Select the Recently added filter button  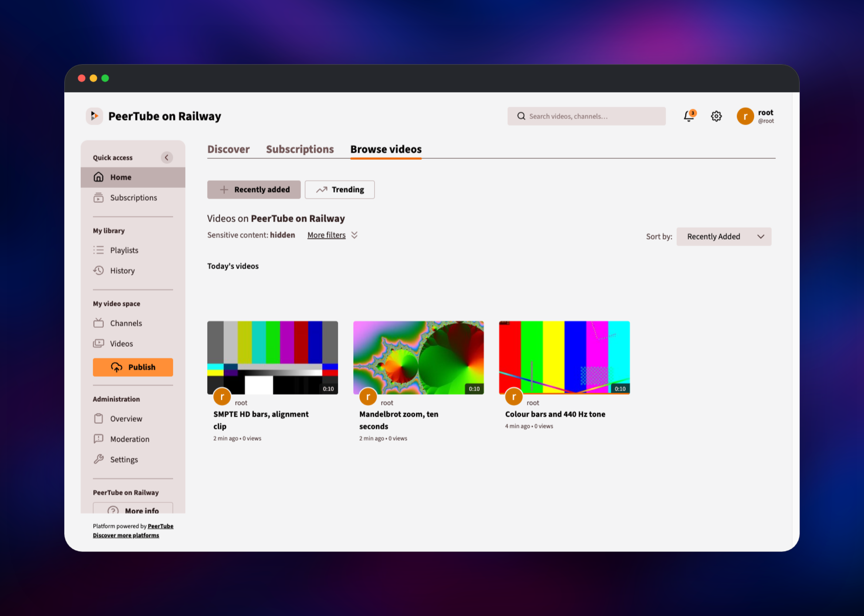[x=254, y=190]
